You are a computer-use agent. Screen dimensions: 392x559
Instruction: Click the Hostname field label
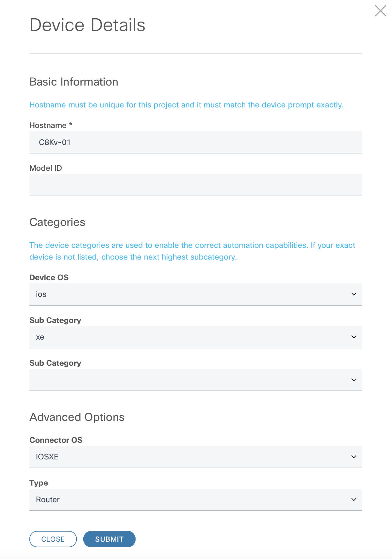click(48, 125)
